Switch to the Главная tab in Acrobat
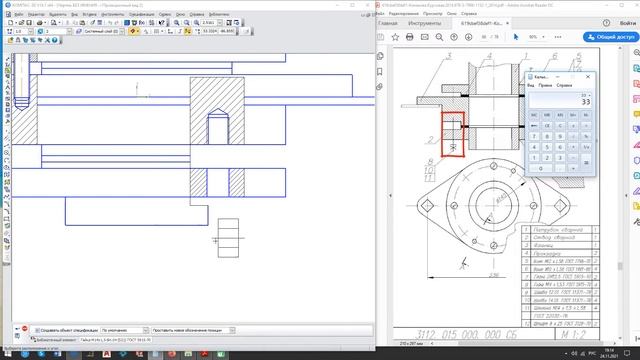The image size is (640, 360). point(388,23)
